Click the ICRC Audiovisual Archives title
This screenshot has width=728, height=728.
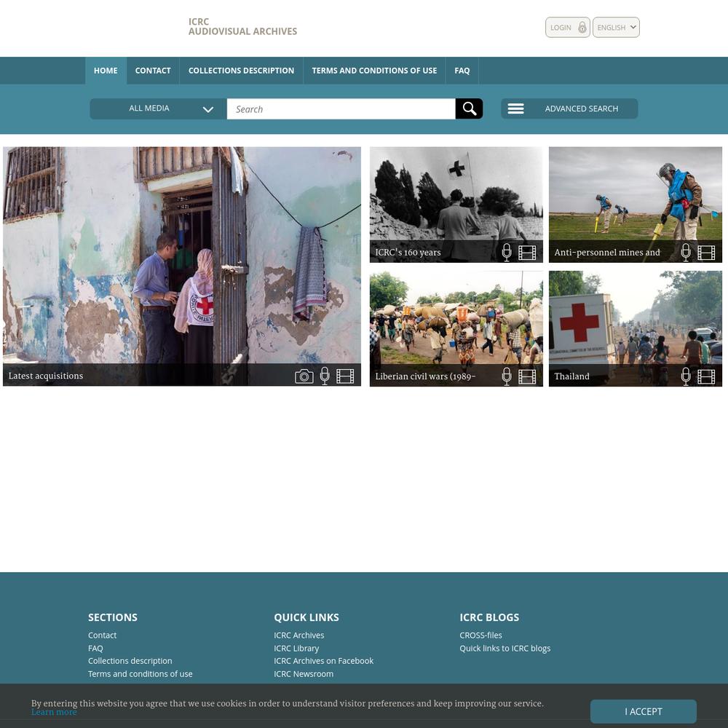pos(242,26)
